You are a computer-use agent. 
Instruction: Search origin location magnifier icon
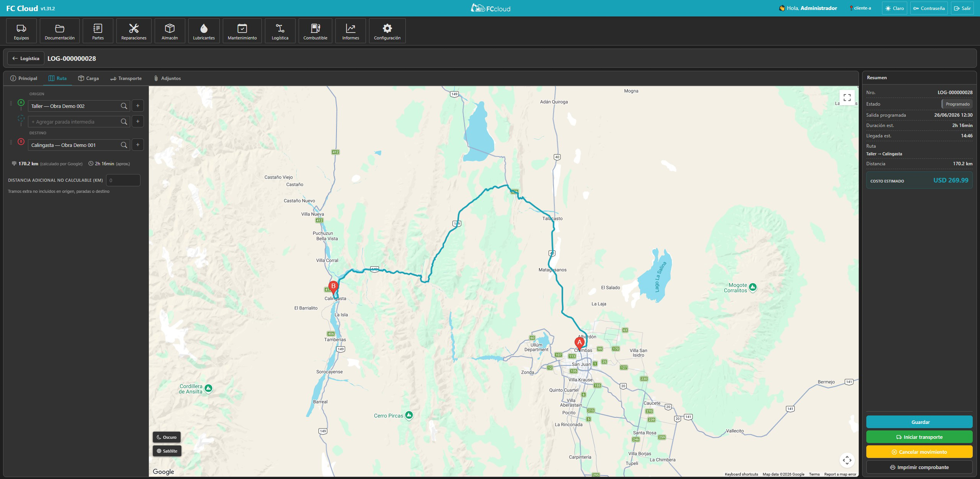point(124,106)
